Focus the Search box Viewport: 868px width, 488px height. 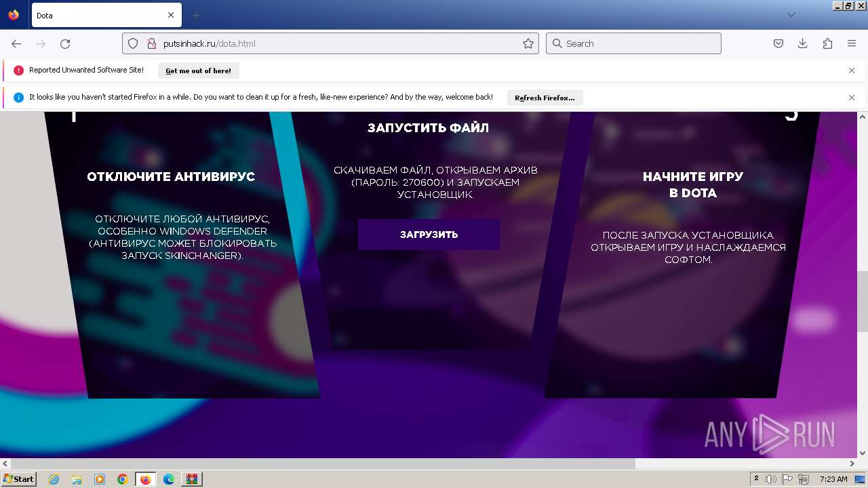click(x=633, y=43)
